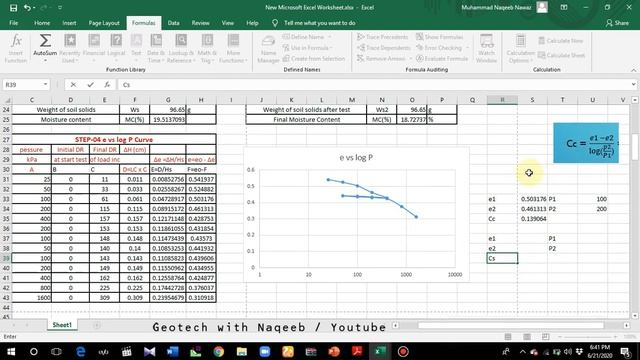
Task: Open Customize Quick Access Toolbar dropdown
Action: click(x=60, y=7)
